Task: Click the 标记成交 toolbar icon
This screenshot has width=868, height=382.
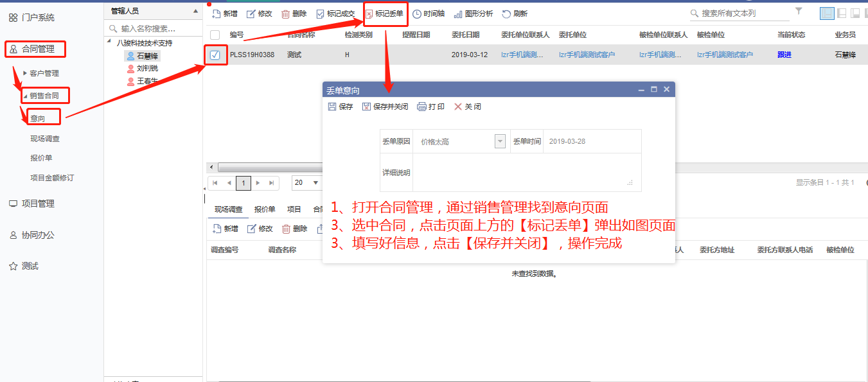Action: tap(321, 13)
